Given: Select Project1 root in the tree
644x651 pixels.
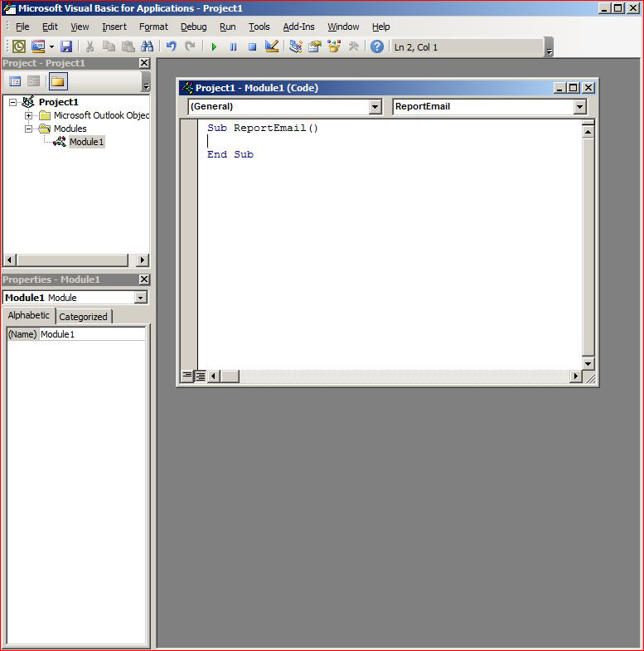Looking at the screenshot, I should point(59,102).
